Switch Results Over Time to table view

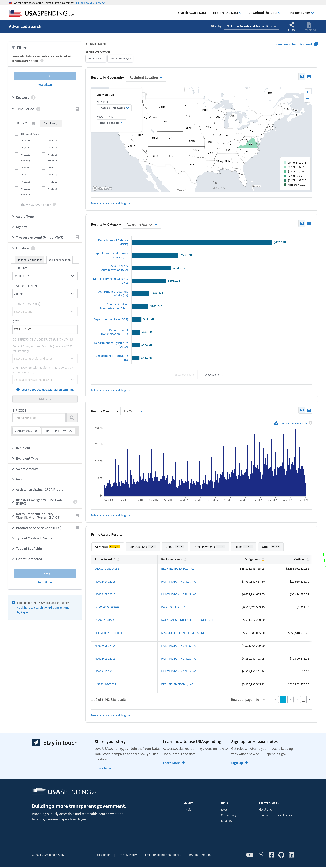pyautogui.click(x=309, y=410)
